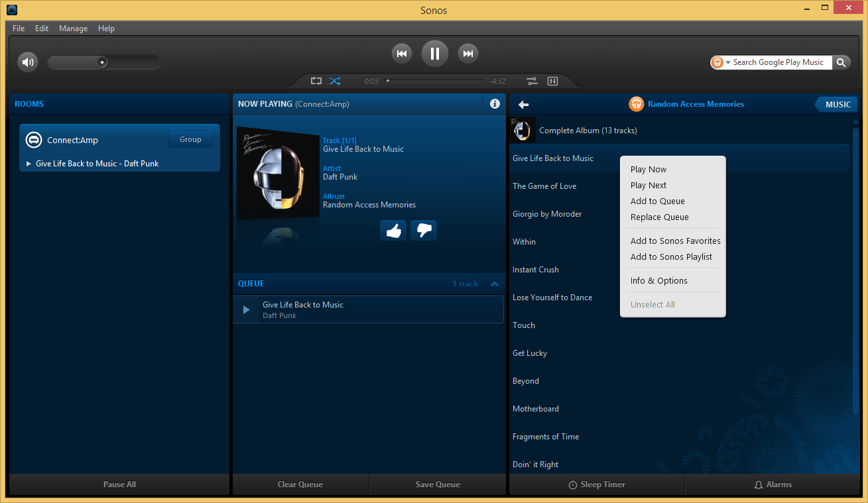Show Now Playing info

(x=495, y=104)
